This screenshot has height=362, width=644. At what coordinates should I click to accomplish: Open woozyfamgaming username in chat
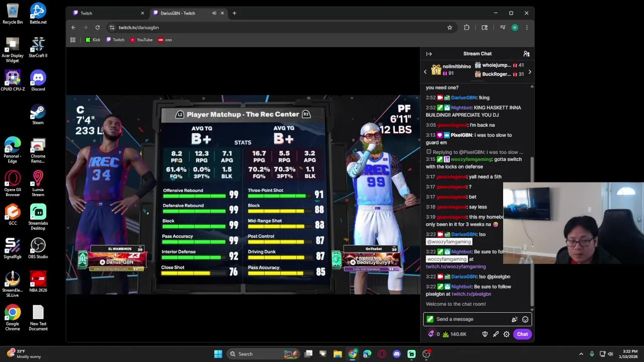pos(472,159)
